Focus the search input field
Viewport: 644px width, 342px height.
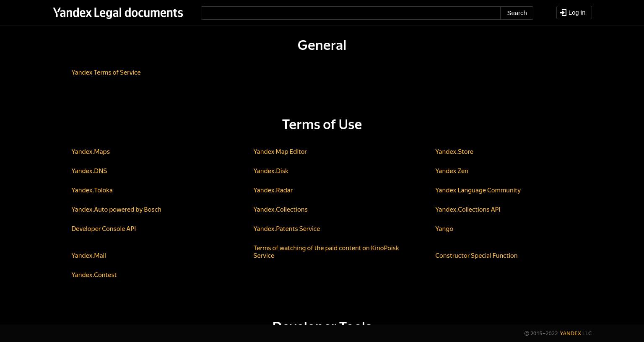tap(351, 13)
